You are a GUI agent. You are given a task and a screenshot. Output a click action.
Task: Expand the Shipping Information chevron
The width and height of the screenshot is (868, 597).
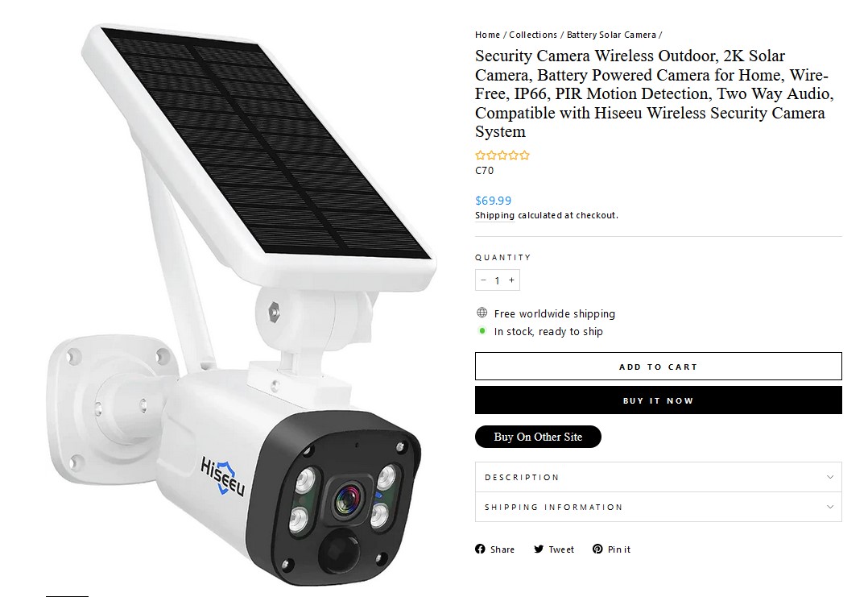tap(830, 507)
